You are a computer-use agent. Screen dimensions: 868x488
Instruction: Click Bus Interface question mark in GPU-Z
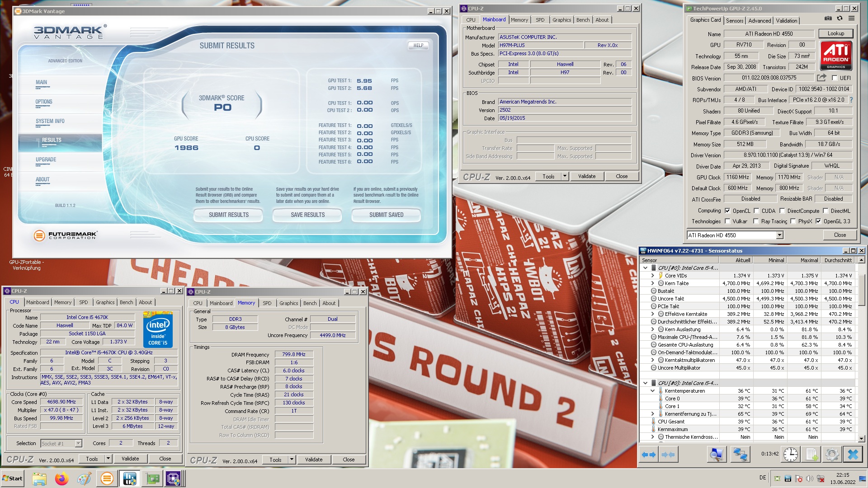point(851,100)
